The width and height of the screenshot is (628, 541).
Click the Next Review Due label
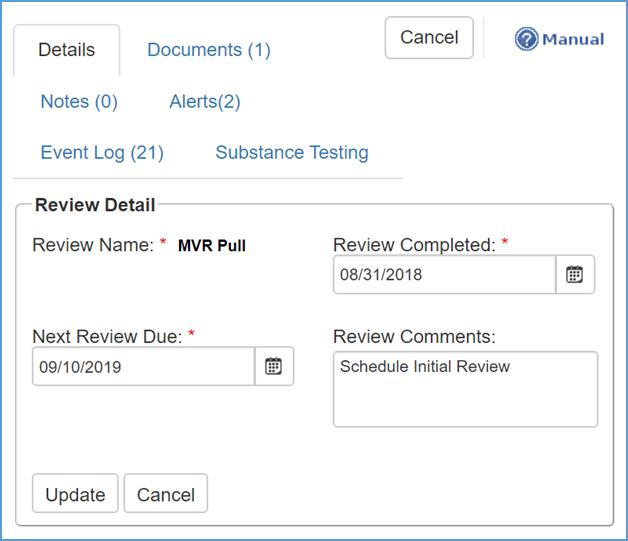tap(106, 337)
